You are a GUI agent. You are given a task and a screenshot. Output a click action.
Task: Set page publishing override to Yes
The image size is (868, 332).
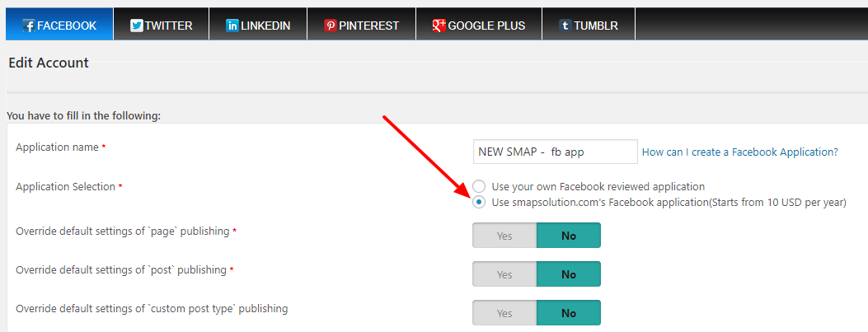tap(504, 235)
